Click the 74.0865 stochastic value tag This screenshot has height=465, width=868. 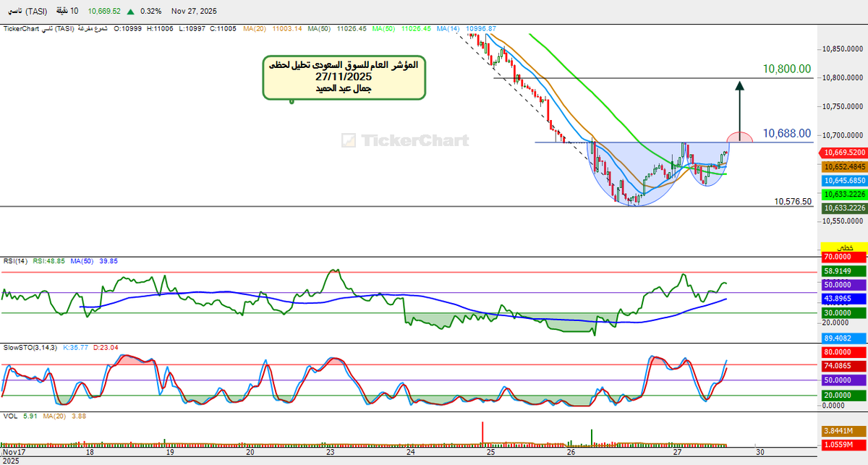tap(843, 366)
